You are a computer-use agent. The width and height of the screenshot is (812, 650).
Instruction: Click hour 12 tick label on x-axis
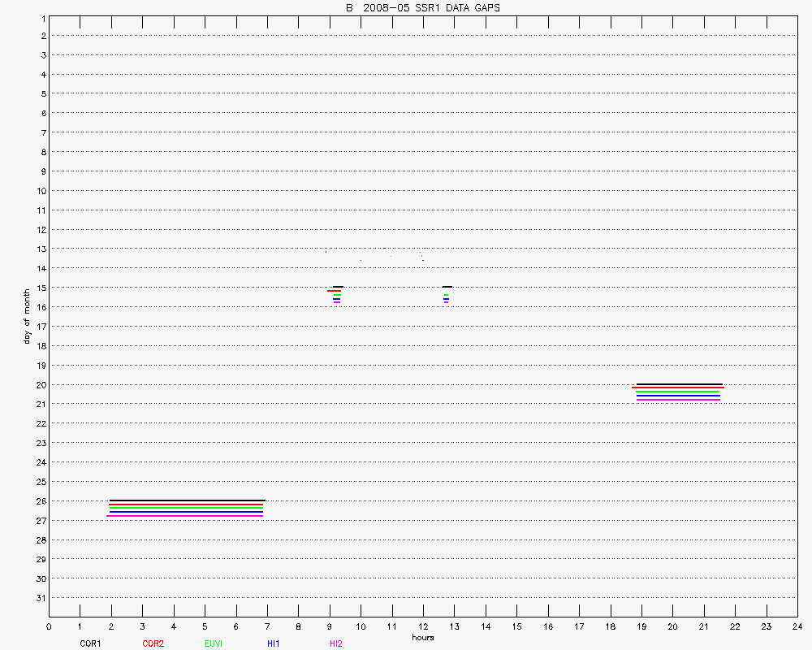click(422, 626)
